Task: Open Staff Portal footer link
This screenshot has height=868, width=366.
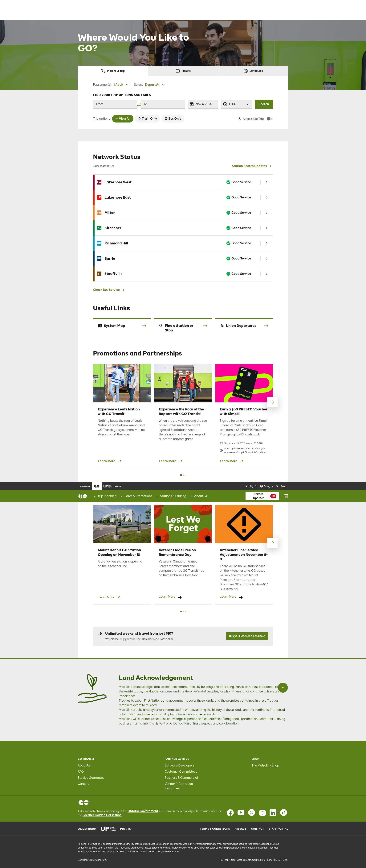Action: tap(278, 829)
